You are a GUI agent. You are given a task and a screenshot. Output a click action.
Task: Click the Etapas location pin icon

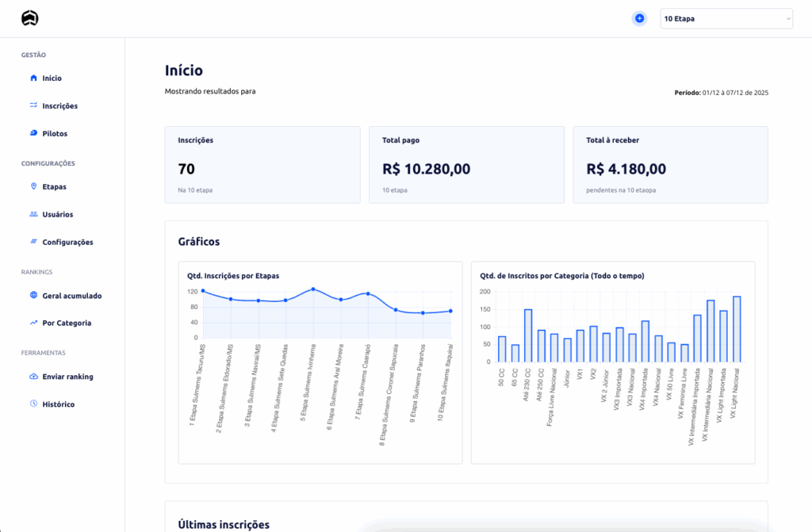point(33,187)
